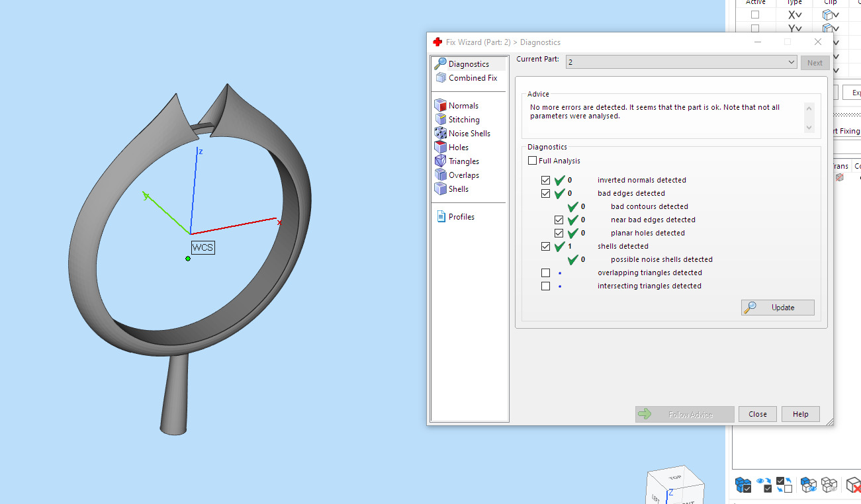
Task: Click the invert selection icon
Action: [x=784, y=485]
